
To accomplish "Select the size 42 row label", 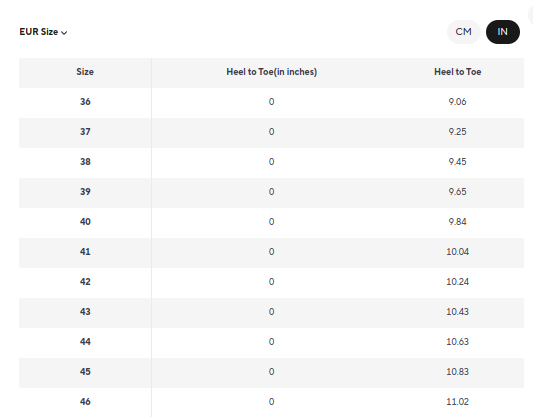I will pyautogui.click(x=85, y=282).
